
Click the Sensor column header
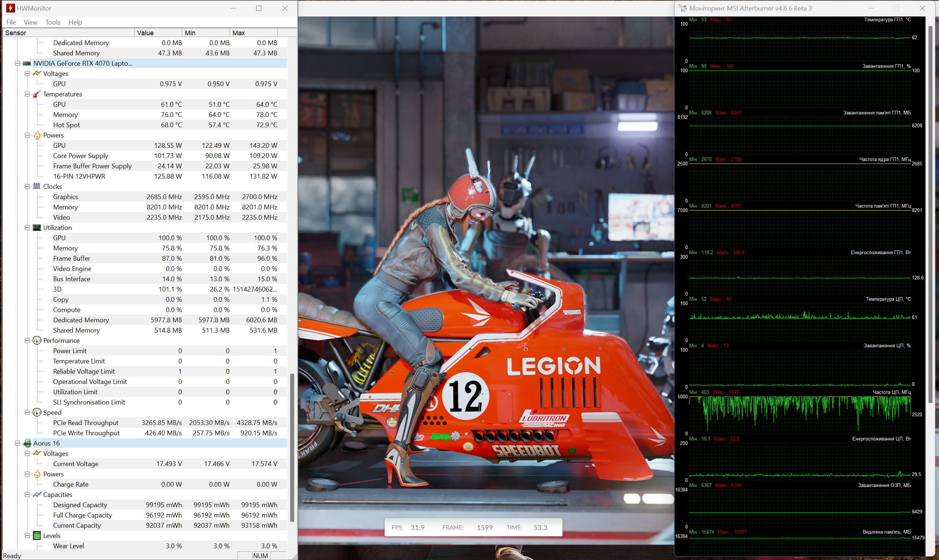[69, 33]
